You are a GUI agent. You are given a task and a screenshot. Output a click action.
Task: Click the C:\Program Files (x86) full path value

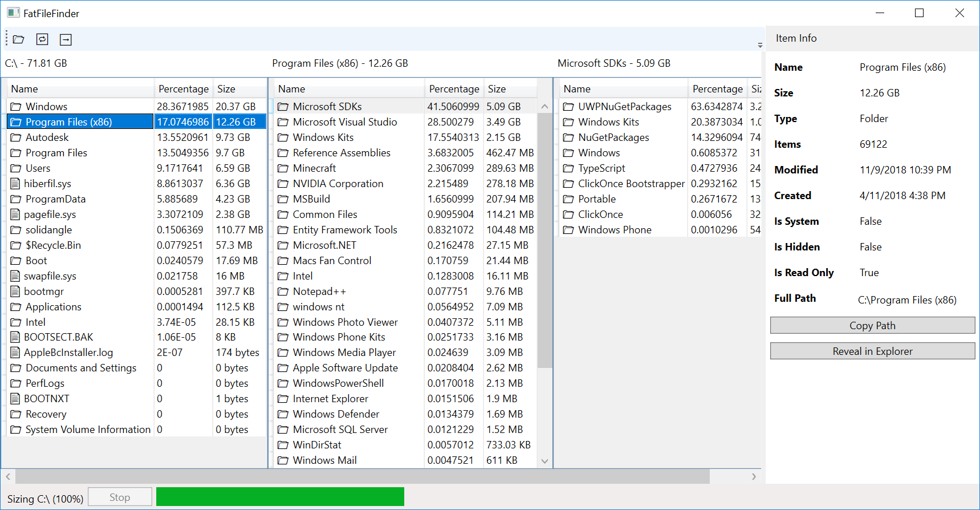(907, 300)
